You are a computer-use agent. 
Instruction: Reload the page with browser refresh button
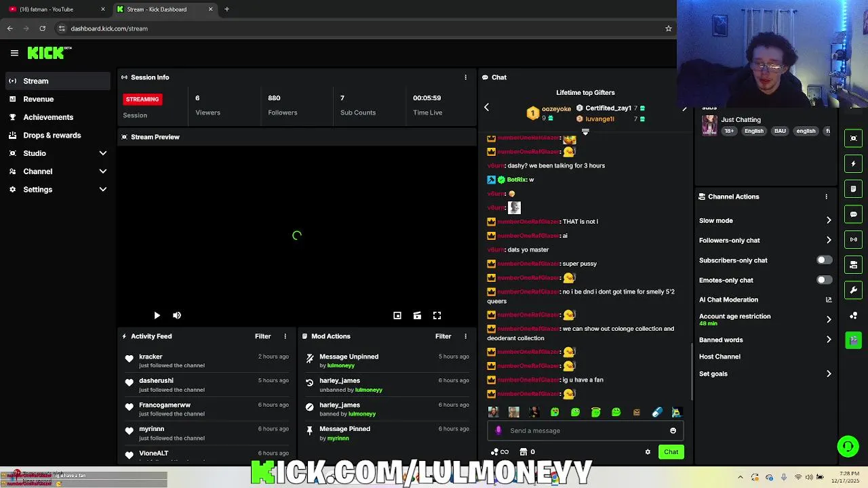tap(42, 28)
